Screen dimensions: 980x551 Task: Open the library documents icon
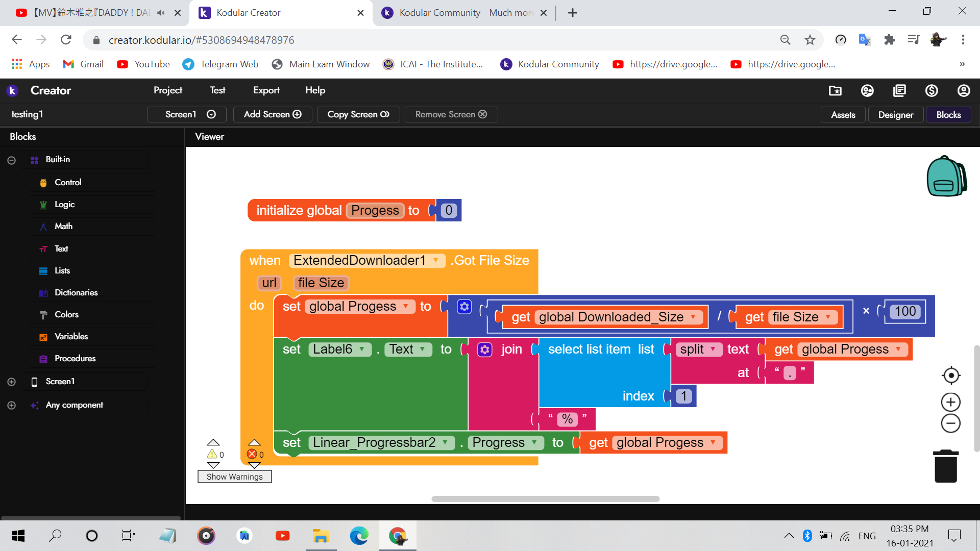[899, 90]
